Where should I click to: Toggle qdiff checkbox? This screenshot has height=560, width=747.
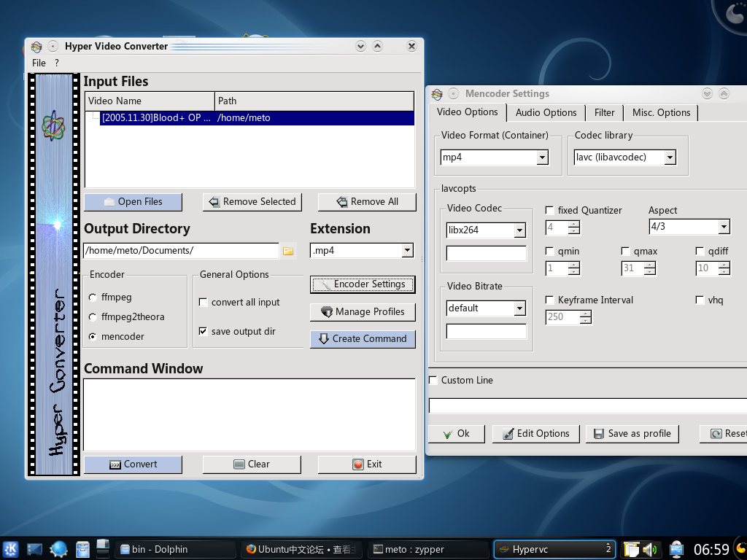pos(700,252)
